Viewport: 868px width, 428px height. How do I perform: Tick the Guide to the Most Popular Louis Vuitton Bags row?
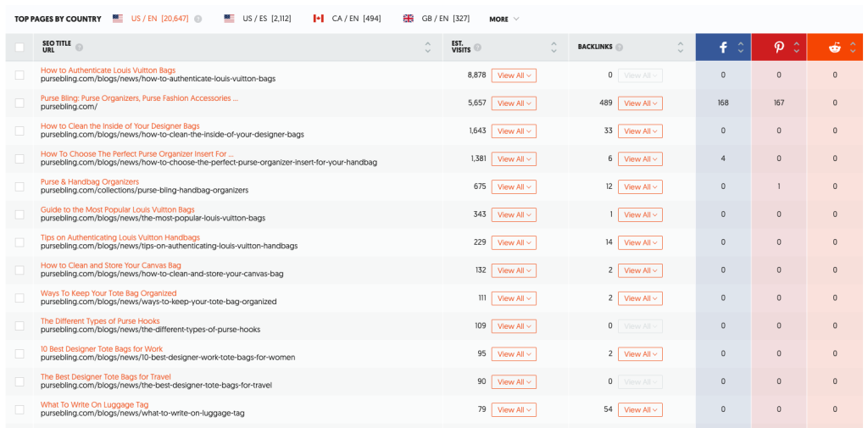[x=19, y=214]
